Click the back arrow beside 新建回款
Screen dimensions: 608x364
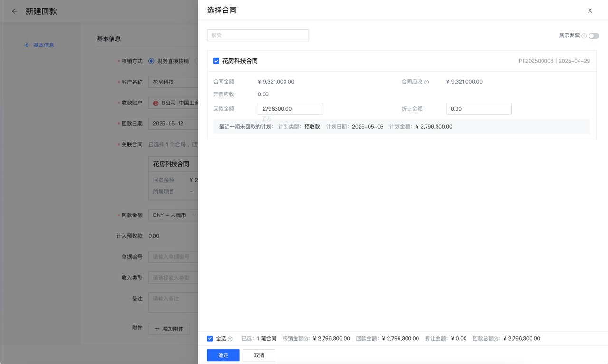(x=14, y=11)
